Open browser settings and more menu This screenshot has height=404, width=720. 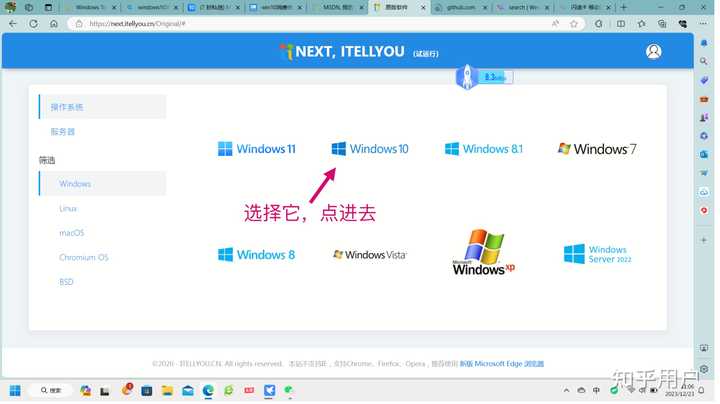pyautogui.click(x=703, y=23)
